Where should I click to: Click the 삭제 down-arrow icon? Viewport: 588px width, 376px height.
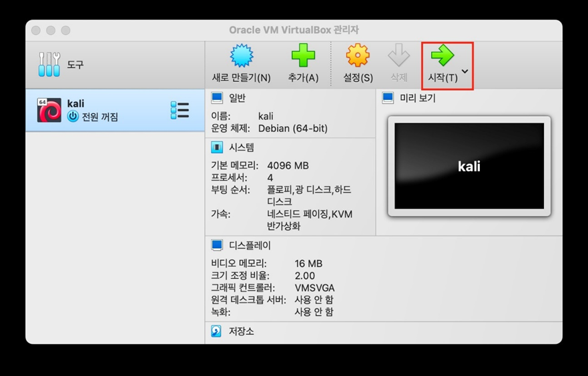tap(398, 55)
